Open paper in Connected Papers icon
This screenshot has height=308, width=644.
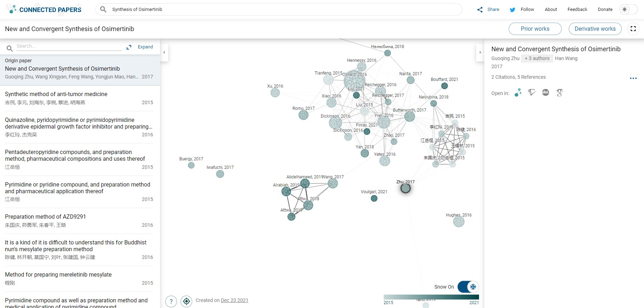point(518,93)
